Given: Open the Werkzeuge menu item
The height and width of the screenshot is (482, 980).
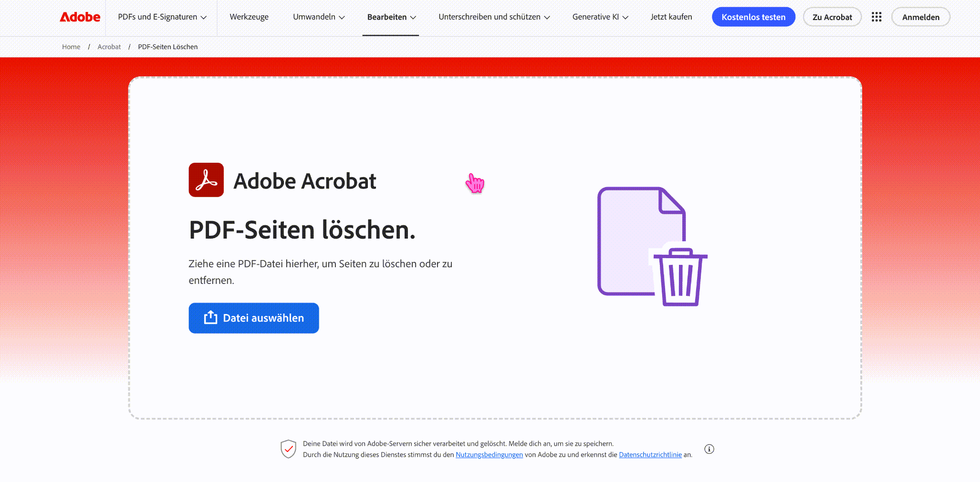Looking at the screenshot, I should 249,17.
